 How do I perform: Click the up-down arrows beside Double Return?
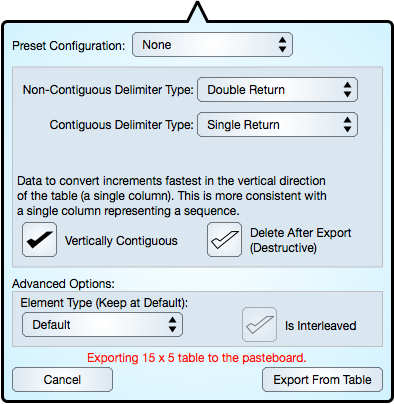347,90
